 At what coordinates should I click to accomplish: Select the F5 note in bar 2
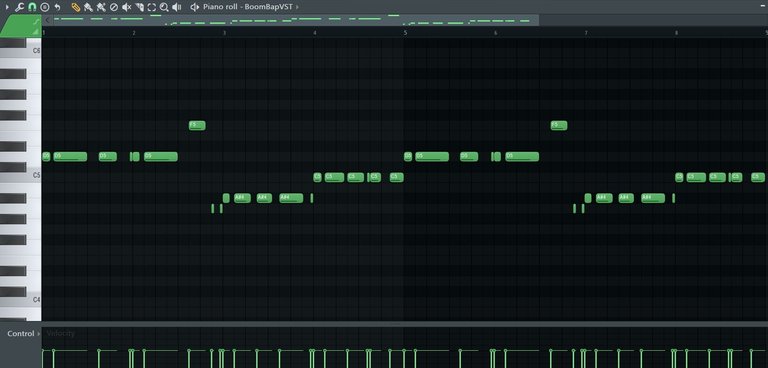pos(197,125)
